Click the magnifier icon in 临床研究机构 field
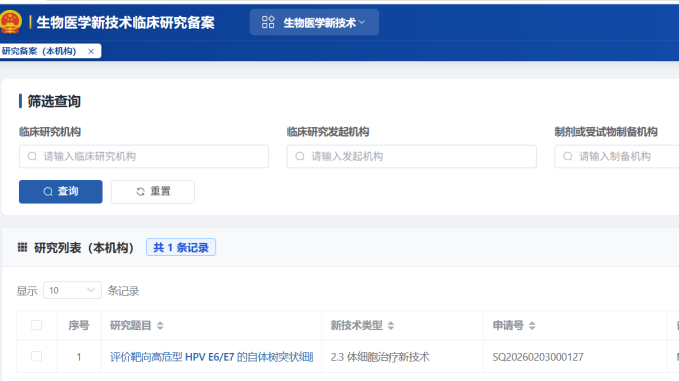This screenshot has height=381, width=679. pos(32,156)
